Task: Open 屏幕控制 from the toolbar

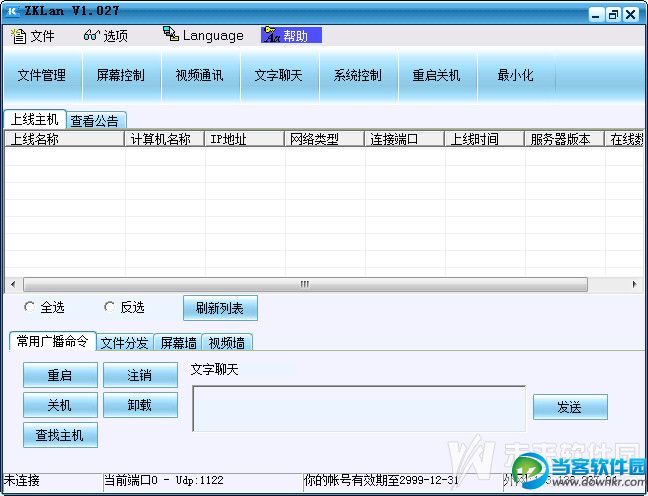Action: pyautogui.click(x=121, y=75)
